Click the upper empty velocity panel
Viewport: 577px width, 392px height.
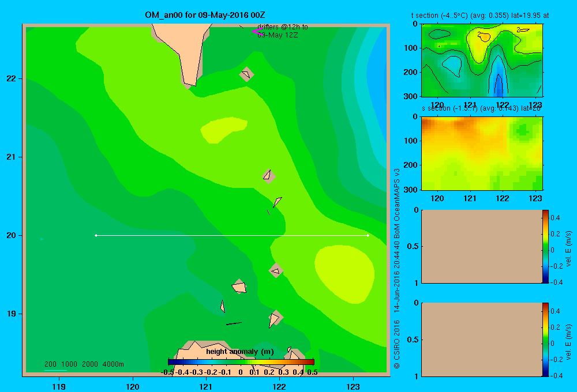[x=482, y=247]
